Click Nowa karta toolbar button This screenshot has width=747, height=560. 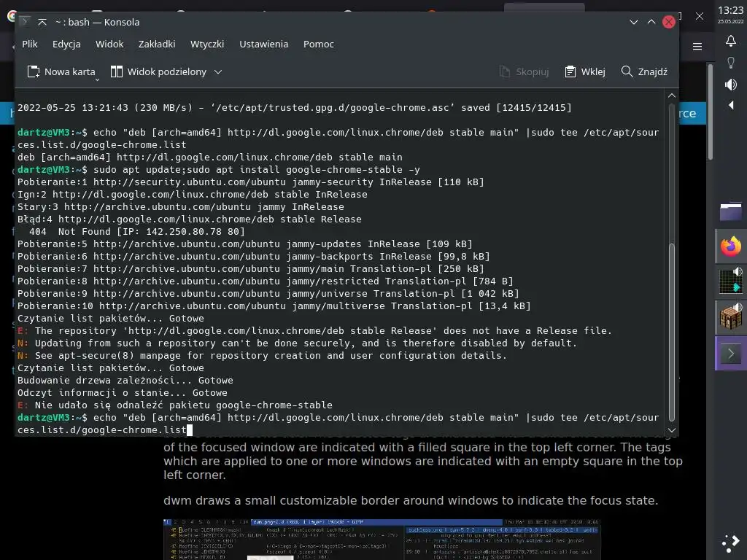point(61,71)
